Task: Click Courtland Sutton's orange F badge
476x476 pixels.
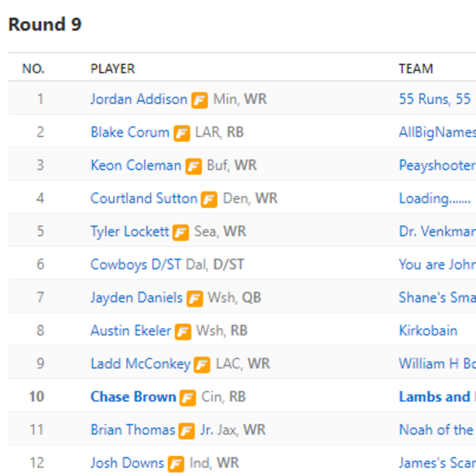Action: click(209, 199)
